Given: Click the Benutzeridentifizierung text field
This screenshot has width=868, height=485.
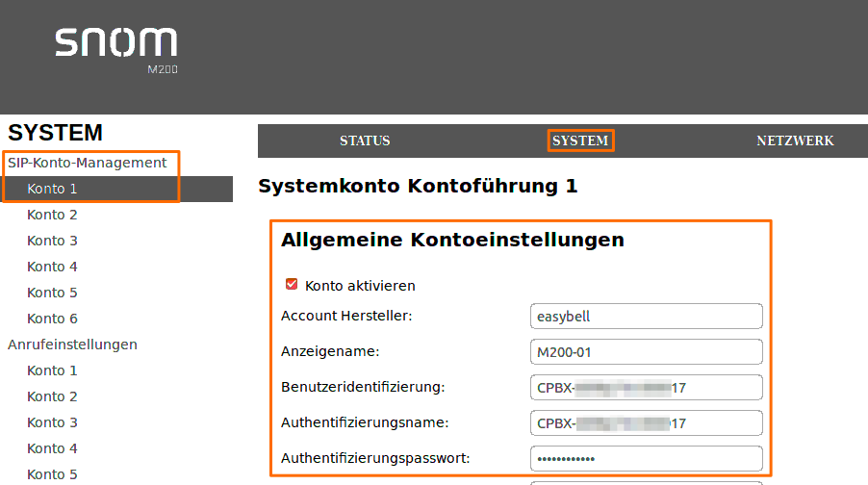Looking at the screenshot, I should (x=646, y=388).
